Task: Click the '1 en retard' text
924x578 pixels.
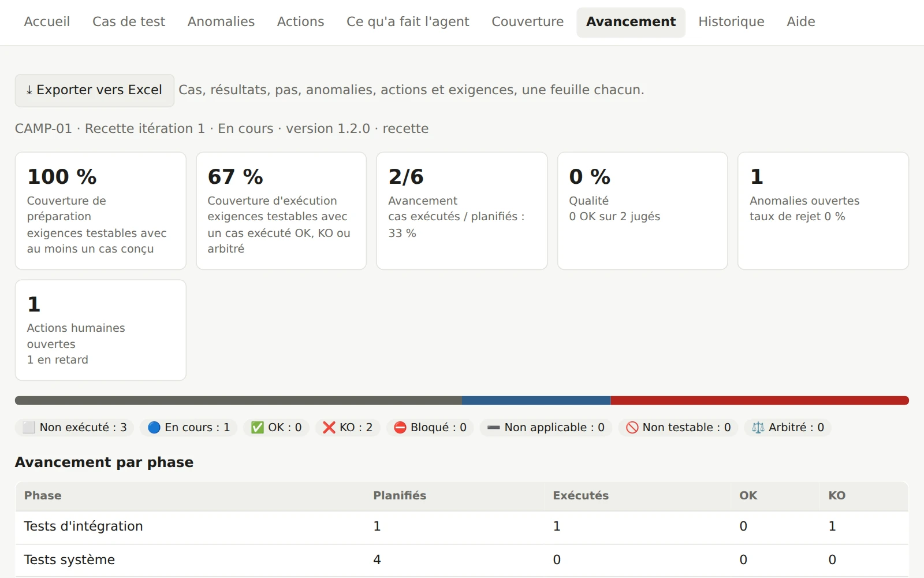Action: click(58, 360)
